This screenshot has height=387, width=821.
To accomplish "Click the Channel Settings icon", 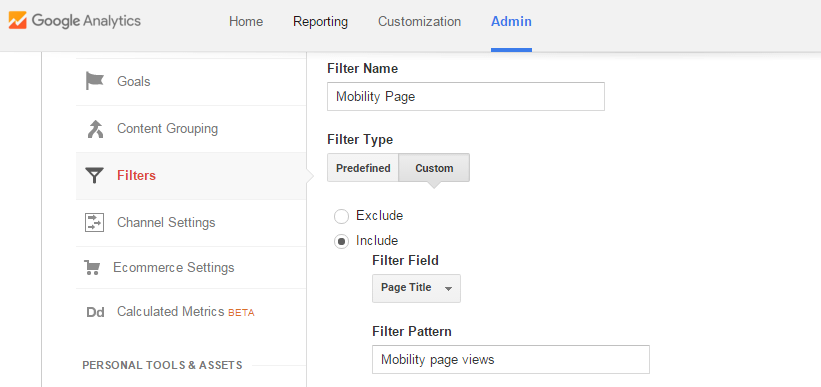I will [95, 222].
